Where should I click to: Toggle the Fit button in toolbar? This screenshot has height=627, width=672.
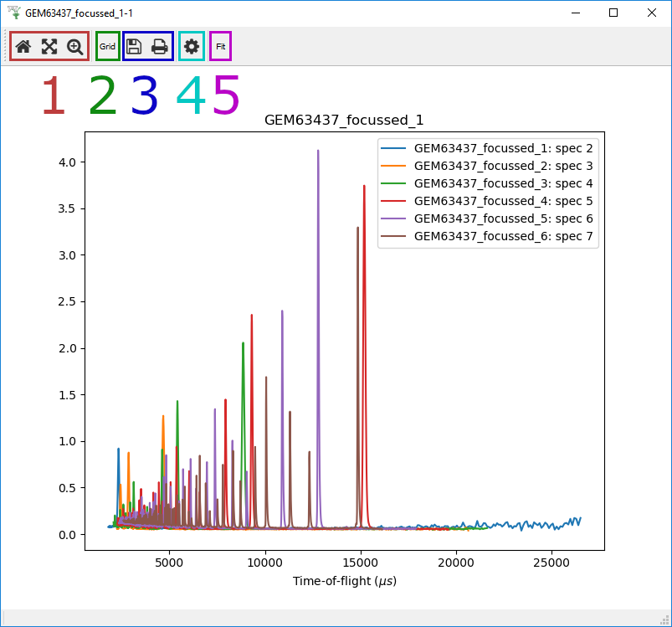pyautogui.click(x=221, y=47)
